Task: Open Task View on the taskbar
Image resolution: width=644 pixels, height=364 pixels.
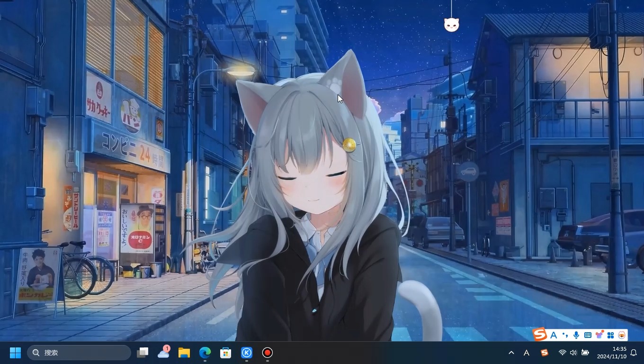Action: (x=143, y=353)
